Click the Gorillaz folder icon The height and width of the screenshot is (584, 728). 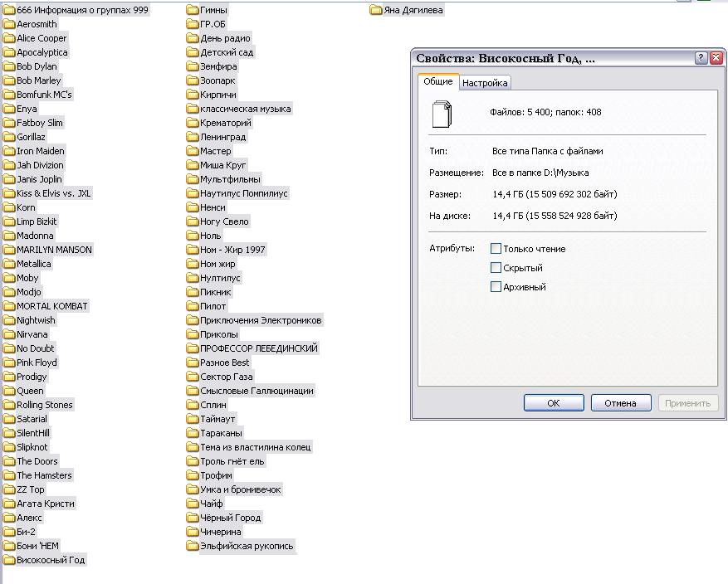[x=9, y=137]
